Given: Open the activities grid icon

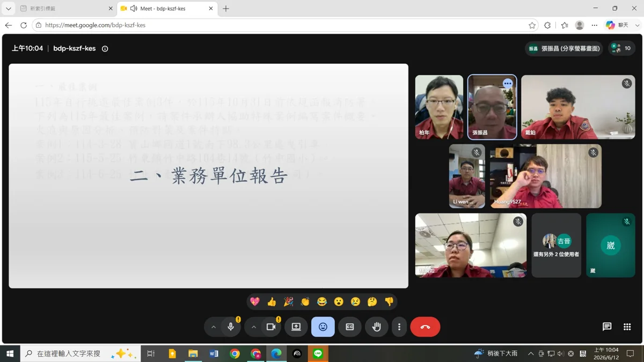Looking at the screenshot, I should (x=627, y=327).
